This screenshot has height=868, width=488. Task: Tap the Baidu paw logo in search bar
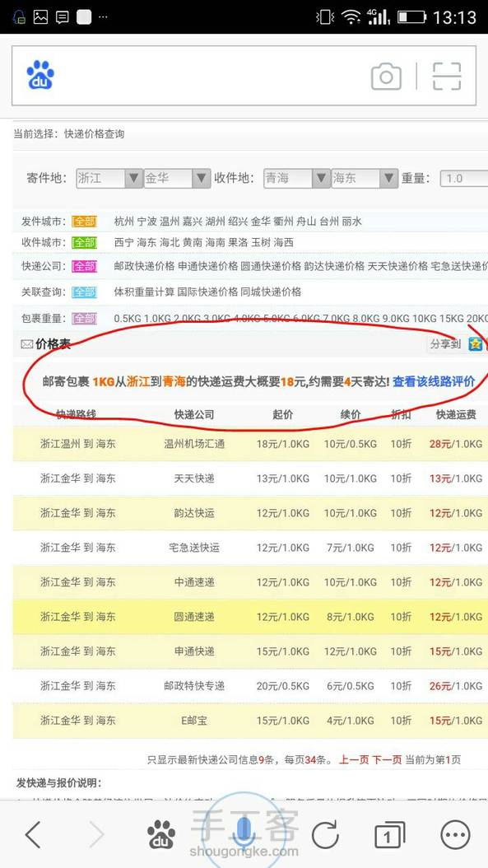(x=40, y=75)
